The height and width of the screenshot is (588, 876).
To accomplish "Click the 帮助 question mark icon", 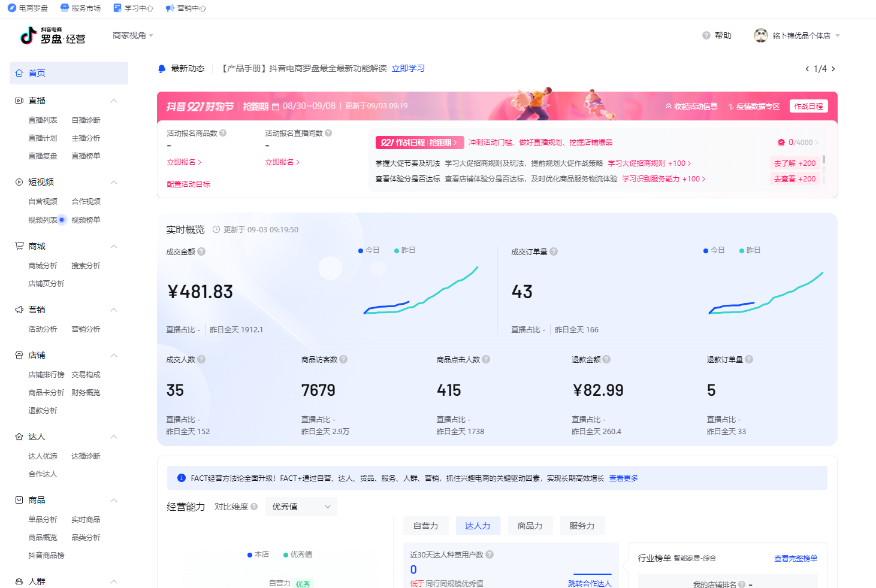I will [x=706, y=35].
